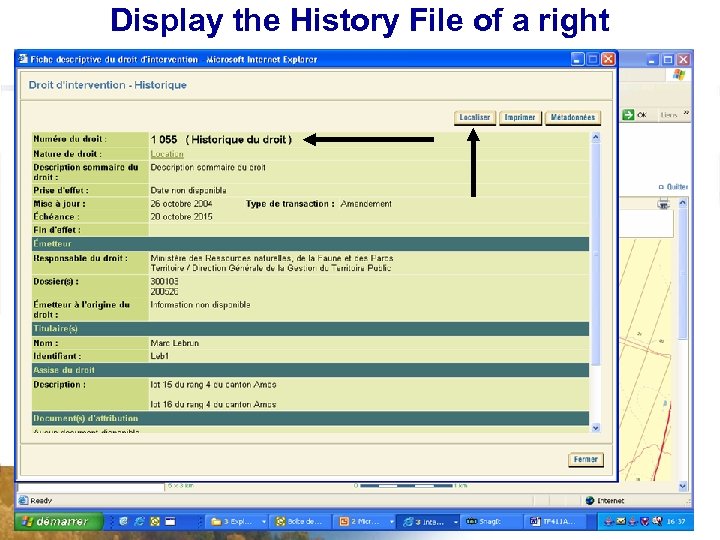The image size is (720, 540).
Task: Click background window's scroll down arrow
Action: [x=683, y=486]
